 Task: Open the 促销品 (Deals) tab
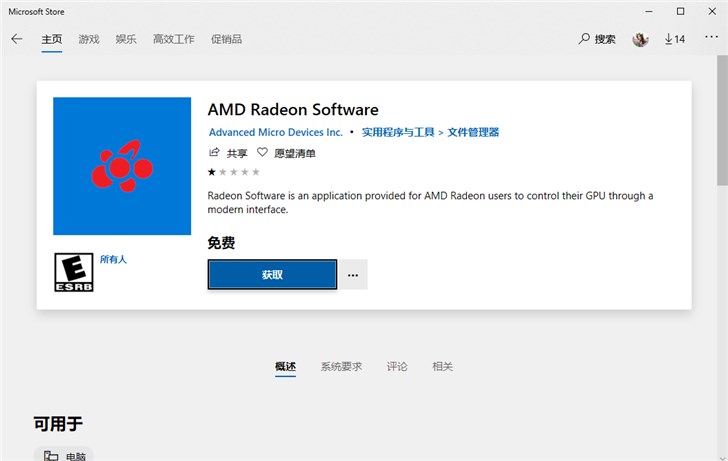tap(227, 39)
